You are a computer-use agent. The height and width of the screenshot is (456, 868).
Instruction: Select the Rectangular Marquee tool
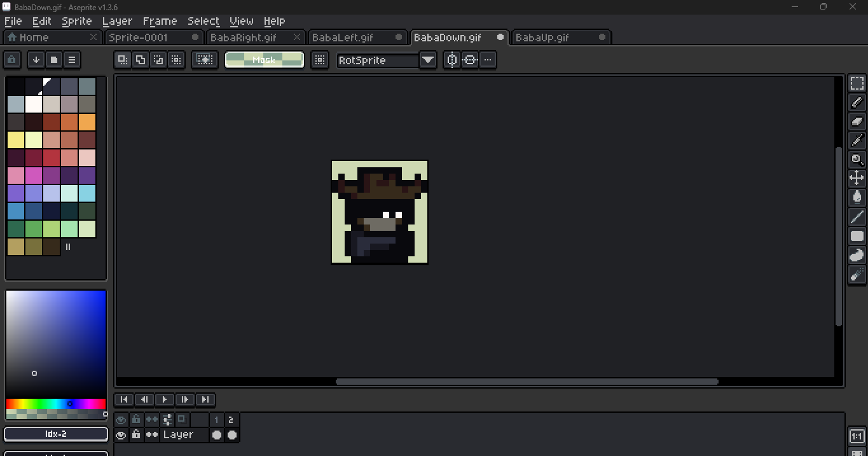tap(857, 83)
